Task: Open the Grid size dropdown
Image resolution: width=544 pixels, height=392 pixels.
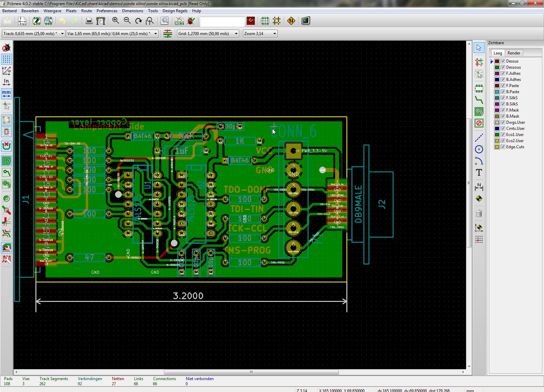Action: (x=208, y=34)
